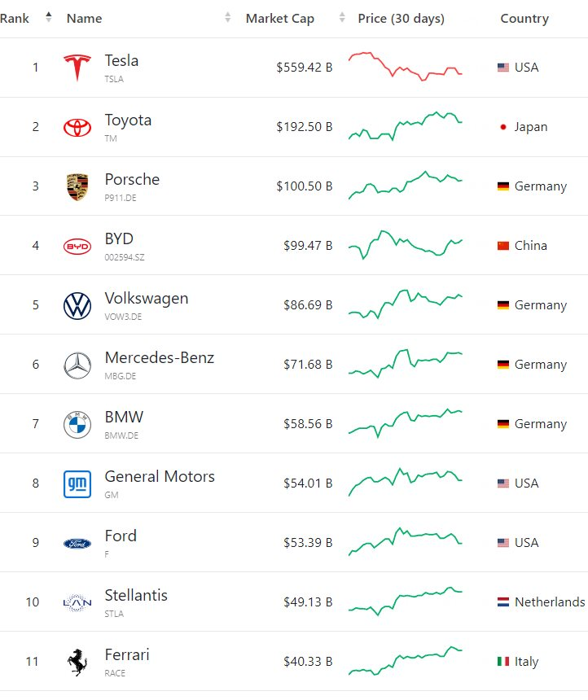The width and height of the screenshot is (588, 700).
Task: Click the Country column header
Action: click(524, 18)
